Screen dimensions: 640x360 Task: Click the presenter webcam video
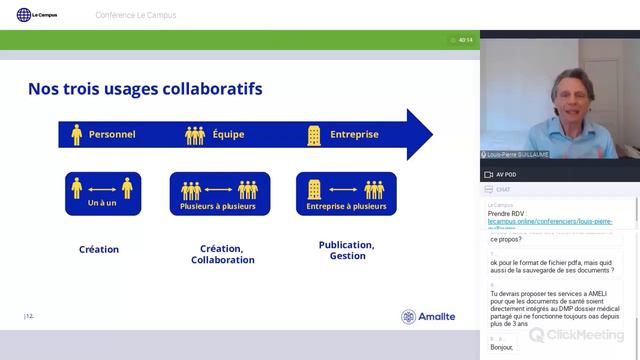point(560,98)
